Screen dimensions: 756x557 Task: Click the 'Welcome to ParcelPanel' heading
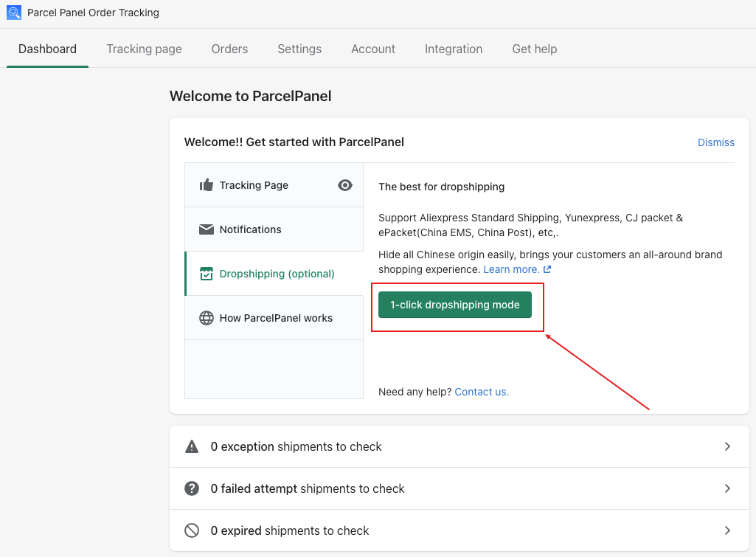point(250,96)
